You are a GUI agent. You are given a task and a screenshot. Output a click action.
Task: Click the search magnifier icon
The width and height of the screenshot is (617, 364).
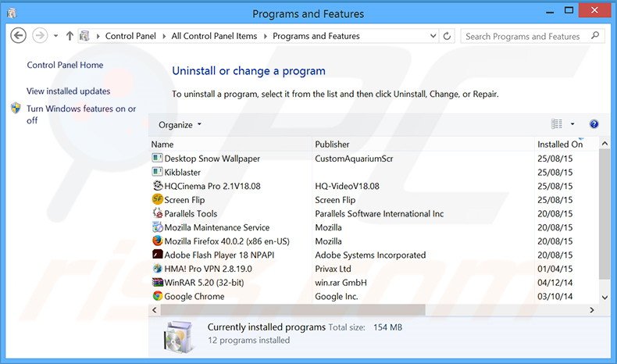click(595, 35)
